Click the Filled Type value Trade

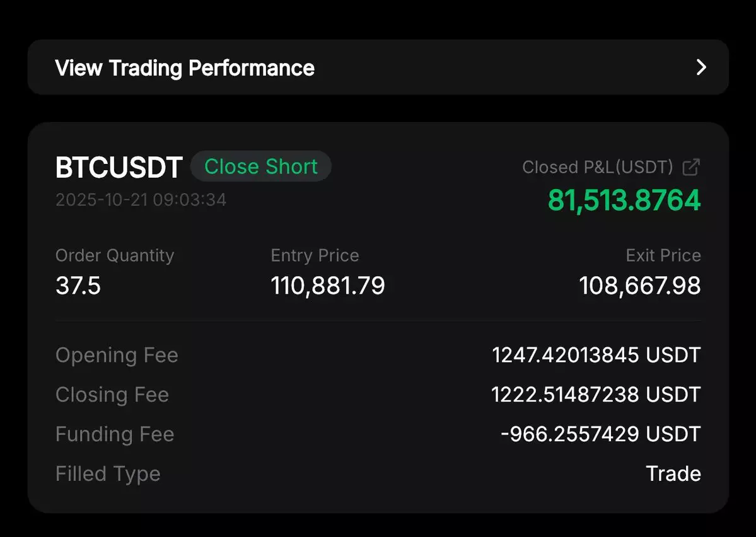[673, 473]
